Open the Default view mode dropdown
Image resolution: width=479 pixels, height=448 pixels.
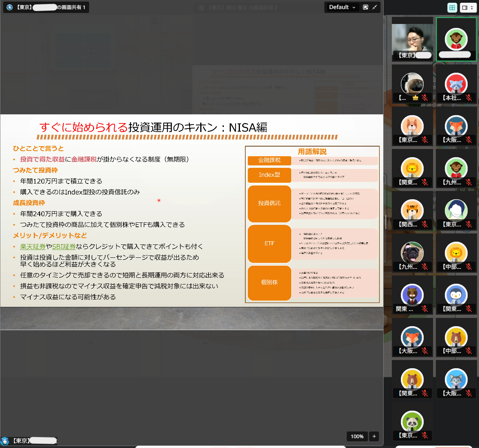point(342,7)
